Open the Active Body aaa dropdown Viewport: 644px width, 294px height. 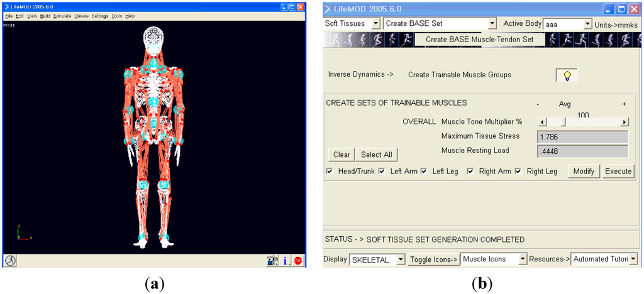587,24
